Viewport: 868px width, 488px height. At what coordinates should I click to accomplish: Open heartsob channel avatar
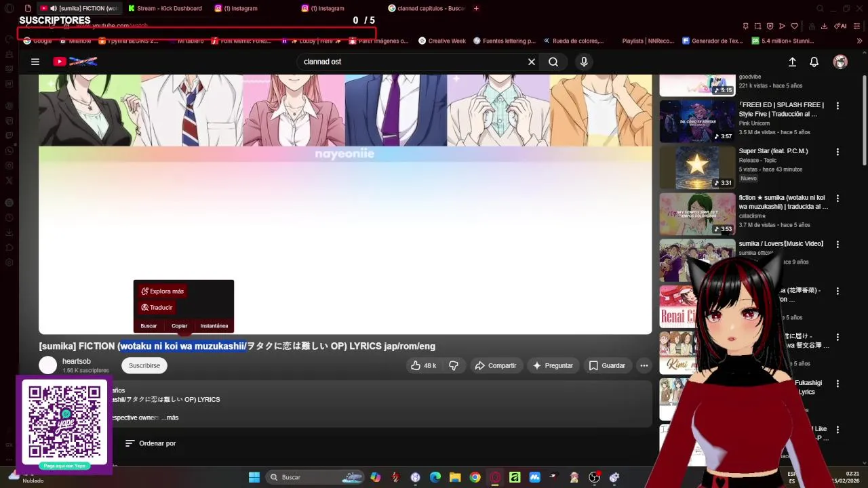click(x=48, y=365)
